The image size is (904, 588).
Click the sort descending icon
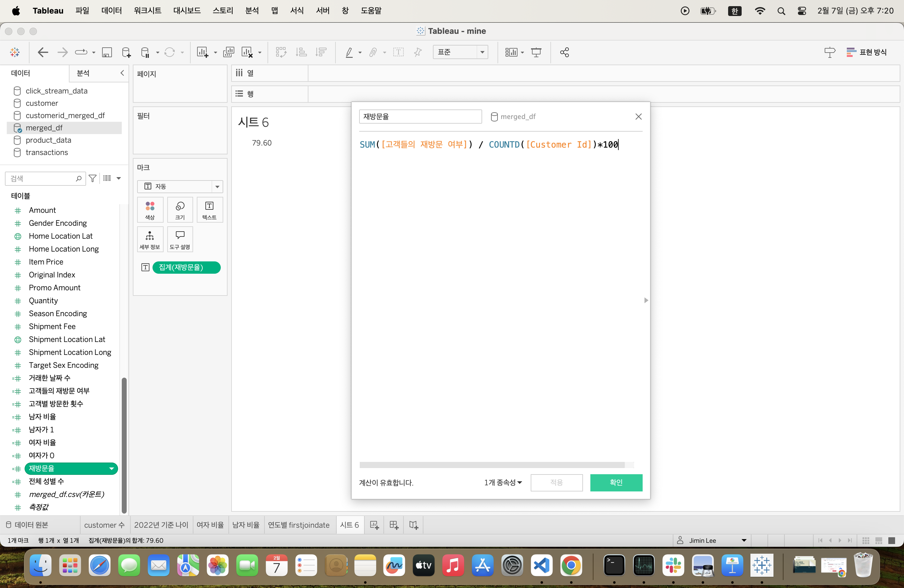(321, 52)
